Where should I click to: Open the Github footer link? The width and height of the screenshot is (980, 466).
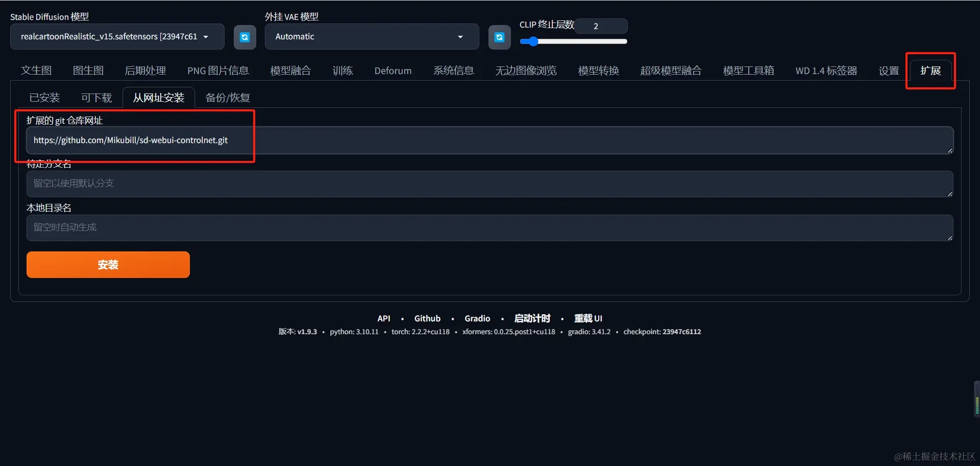tap(427, 318)
